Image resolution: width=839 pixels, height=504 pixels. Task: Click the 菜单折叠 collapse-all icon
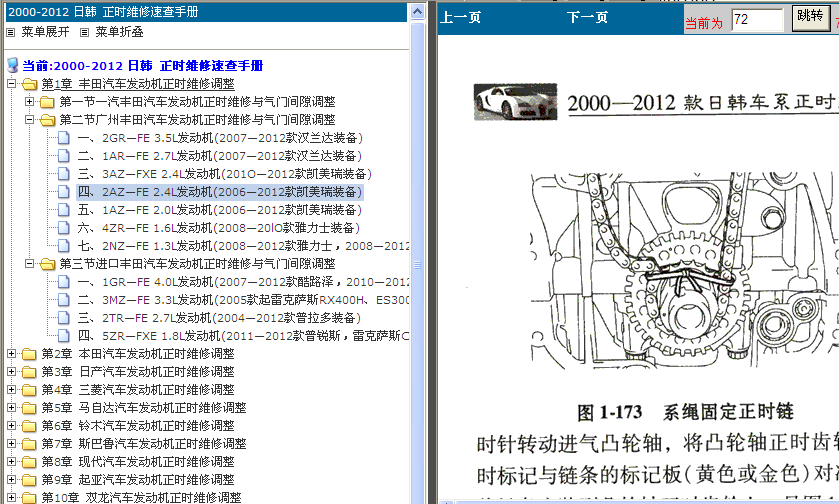84,33
